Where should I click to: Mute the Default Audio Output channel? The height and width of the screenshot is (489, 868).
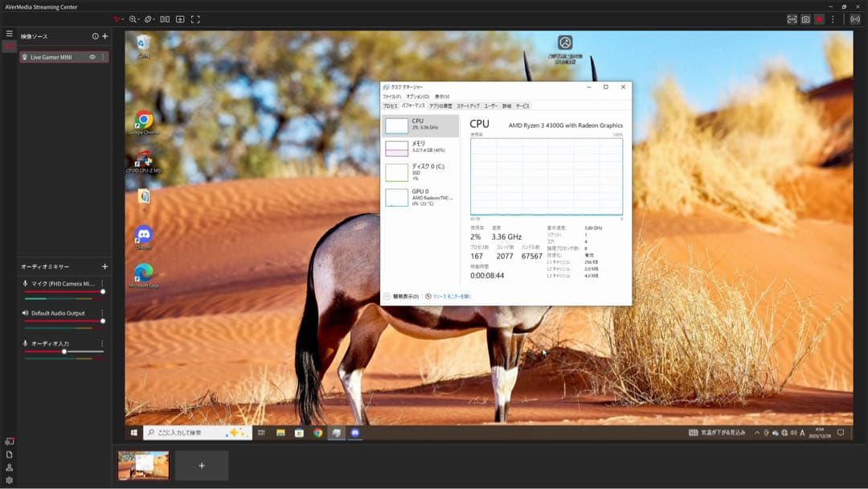click(x=24, y=312)
